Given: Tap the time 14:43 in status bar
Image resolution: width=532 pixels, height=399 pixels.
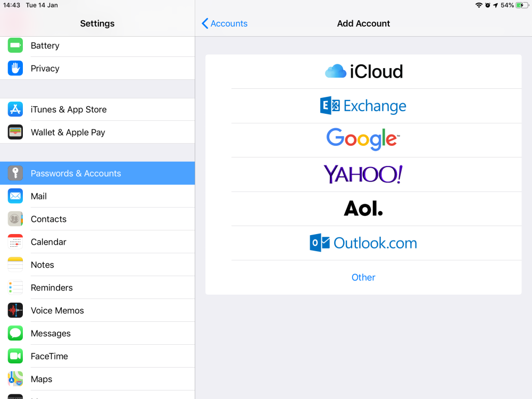Looking at the screenshot, I should [12, 5].
